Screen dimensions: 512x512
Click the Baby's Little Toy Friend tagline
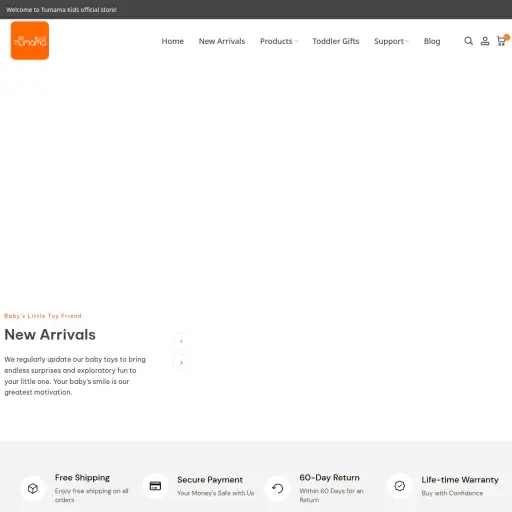click(43, 316)
